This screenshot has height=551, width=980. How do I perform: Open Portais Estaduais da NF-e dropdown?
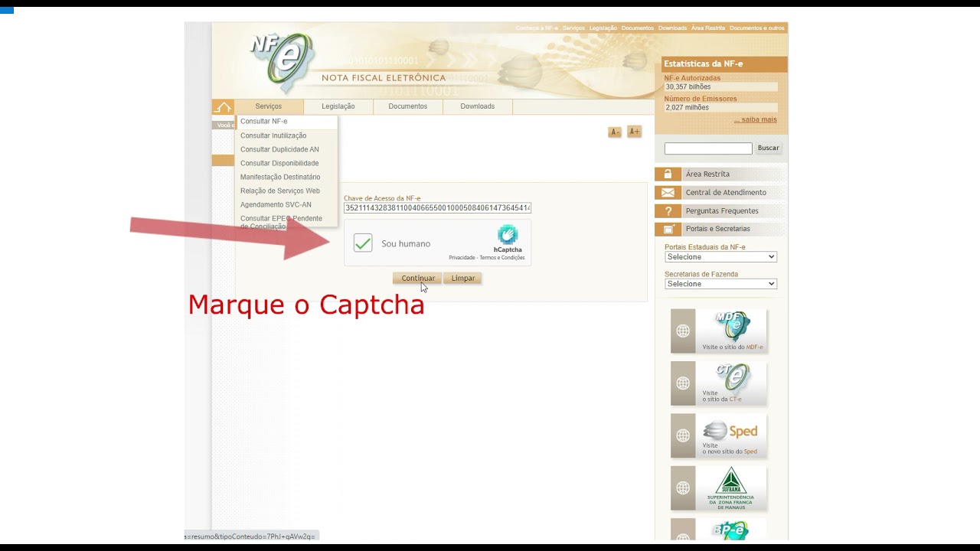pos(720,257)
